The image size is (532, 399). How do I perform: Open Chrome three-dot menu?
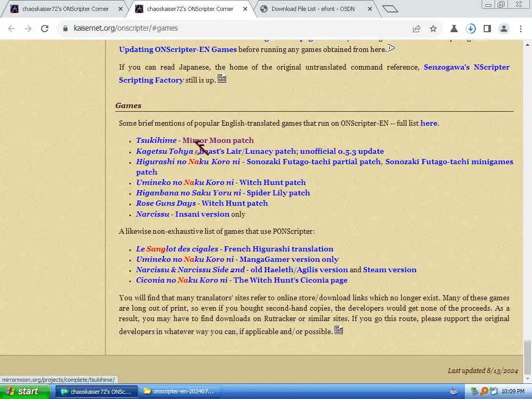pos(521,29)
